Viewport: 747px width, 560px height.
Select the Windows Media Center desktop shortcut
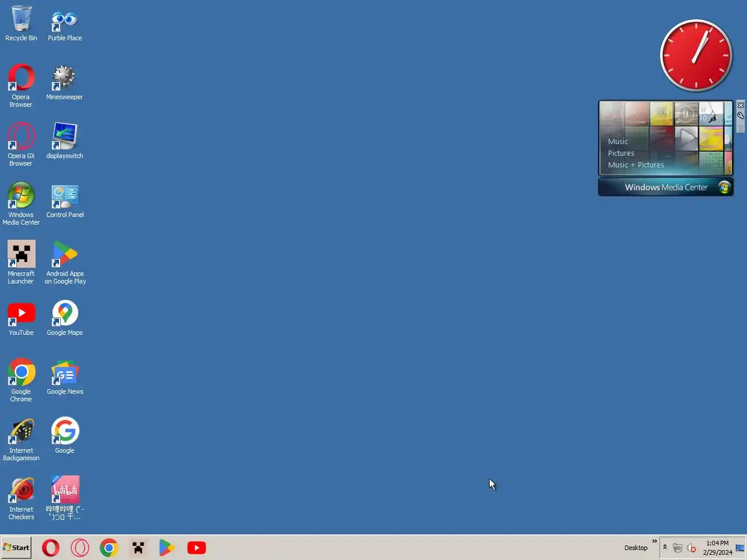[21, 204]
